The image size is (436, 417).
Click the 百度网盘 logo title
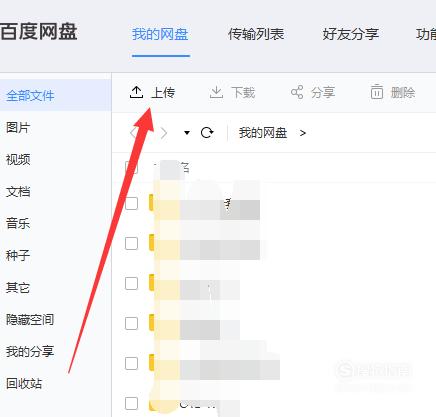point(39,32)
